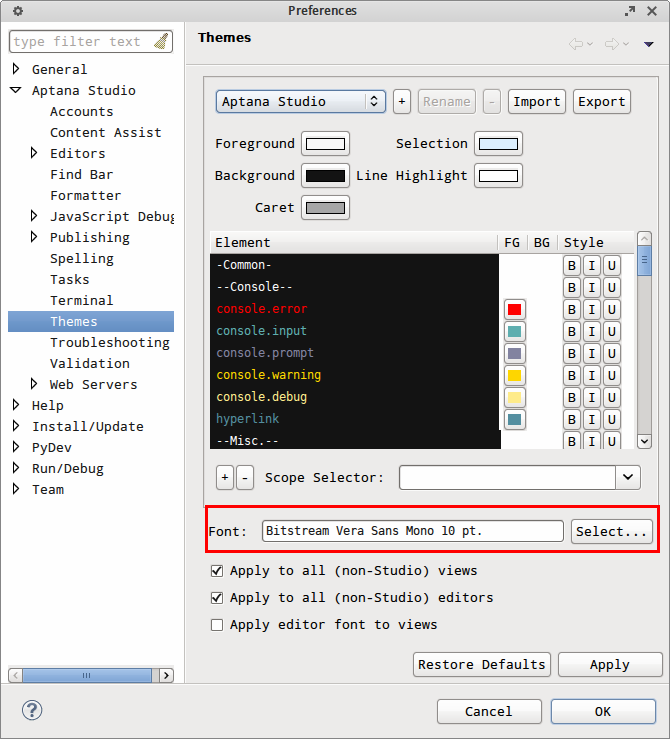
Task: Open the Scope Selector dropdown arrow
Action: point(628,477)
